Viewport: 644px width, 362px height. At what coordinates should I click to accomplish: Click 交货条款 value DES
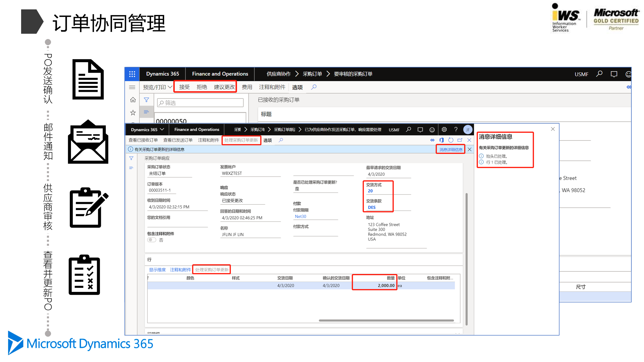(372, 207)
